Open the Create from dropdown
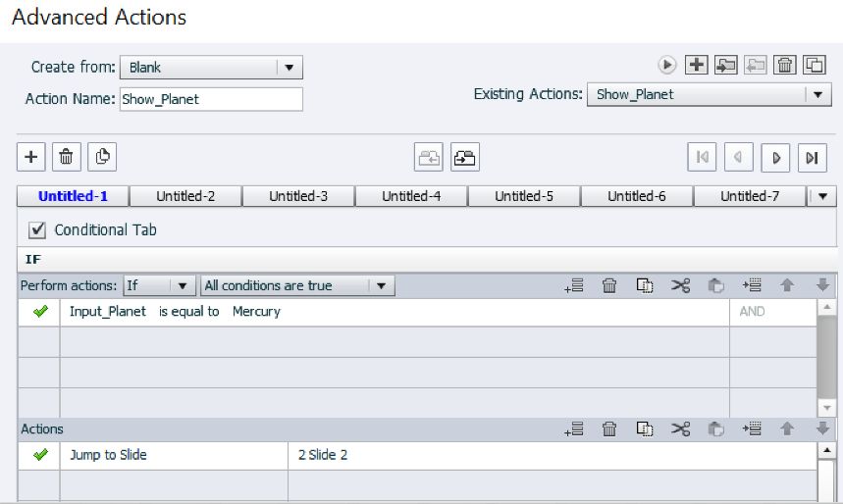This screenshot has width=843, height=504. click(289, 68)
